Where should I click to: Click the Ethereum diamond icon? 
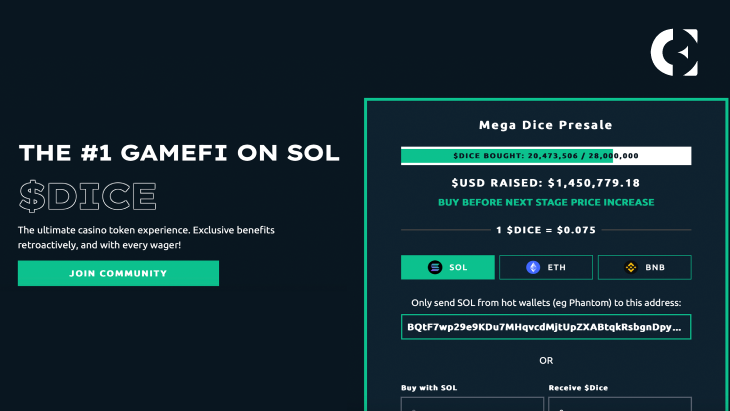(533, 267)
